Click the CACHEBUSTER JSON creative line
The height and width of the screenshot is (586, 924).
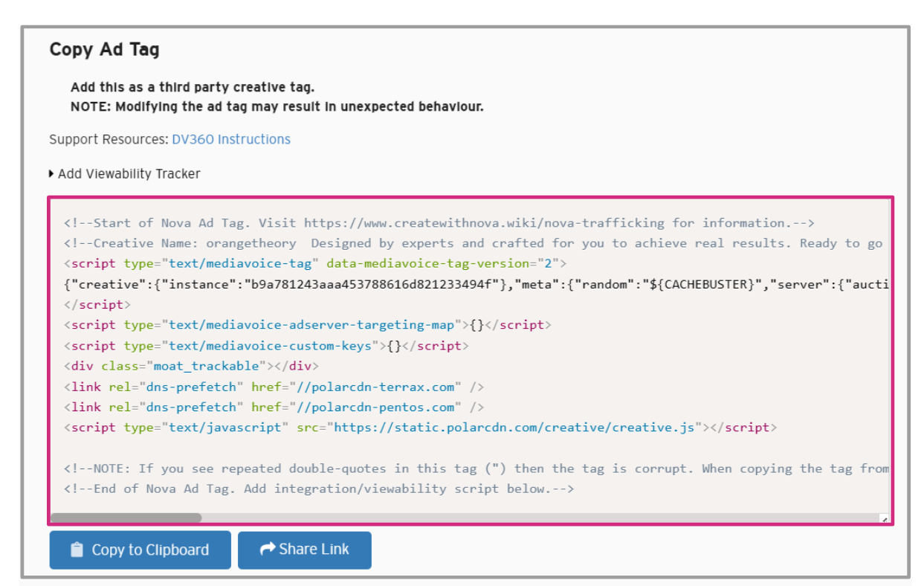coord(476,284)
